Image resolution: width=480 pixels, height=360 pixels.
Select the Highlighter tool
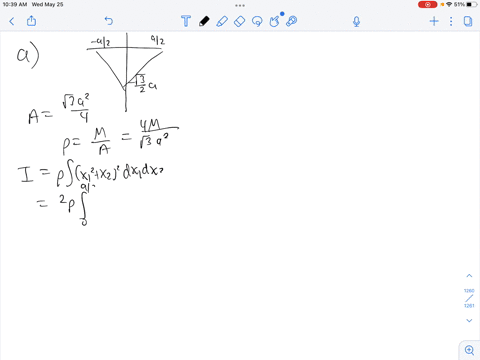pyautogui.click(x=222, y=21)
